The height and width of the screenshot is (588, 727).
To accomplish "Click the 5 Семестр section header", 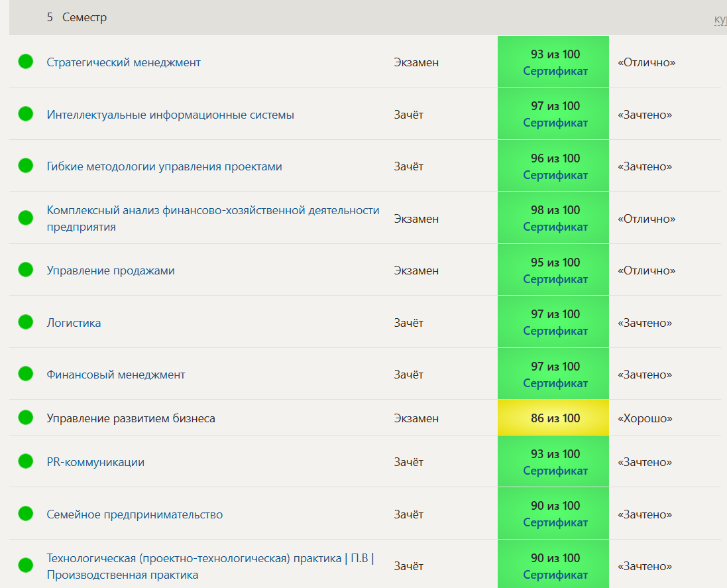I will pyautogui.click(x=77, y=17).
